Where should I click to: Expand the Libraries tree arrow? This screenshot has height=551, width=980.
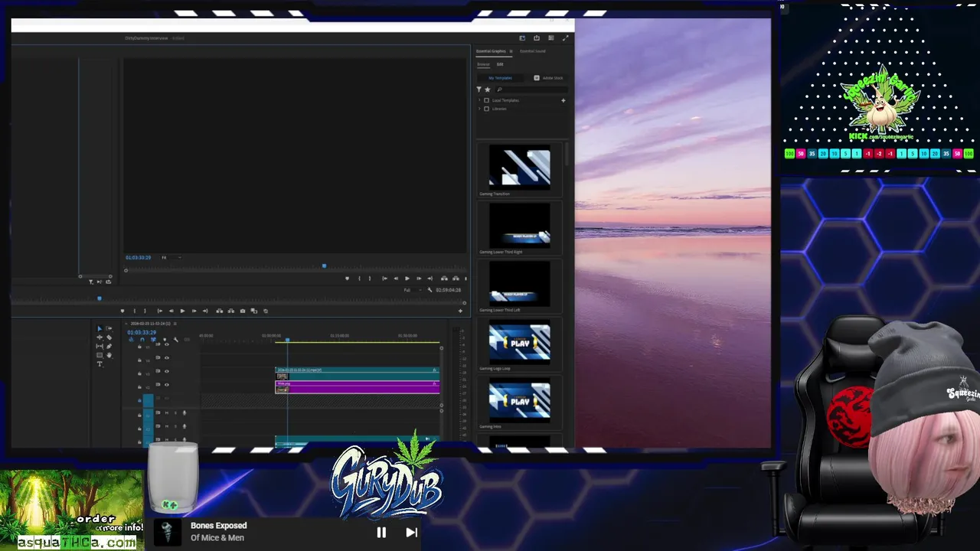tap(479, 109)
